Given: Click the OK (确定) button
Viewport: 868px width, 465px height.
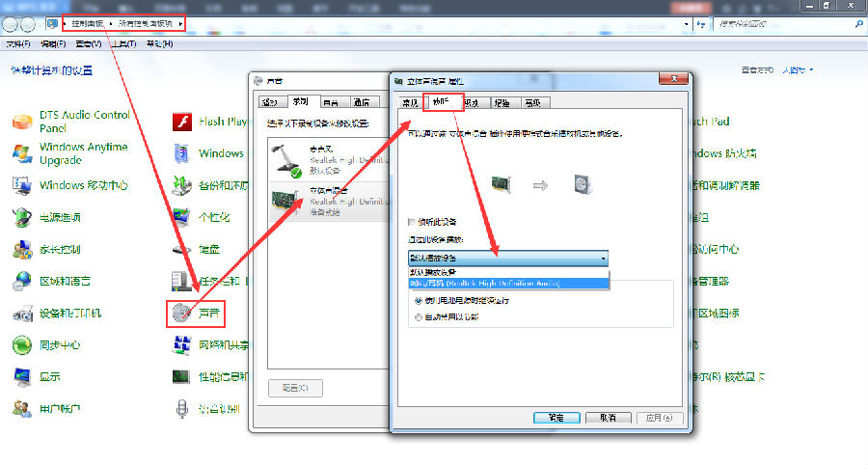Looking at the screenshot, I should [x=555, y=418].
